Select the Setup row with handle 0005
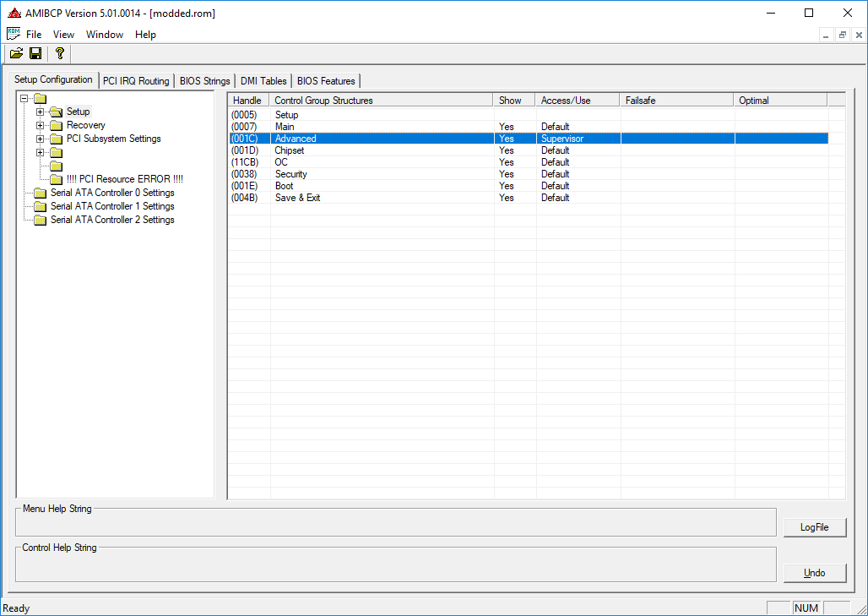This screenshot has width=868, height=616. [529, 115]
